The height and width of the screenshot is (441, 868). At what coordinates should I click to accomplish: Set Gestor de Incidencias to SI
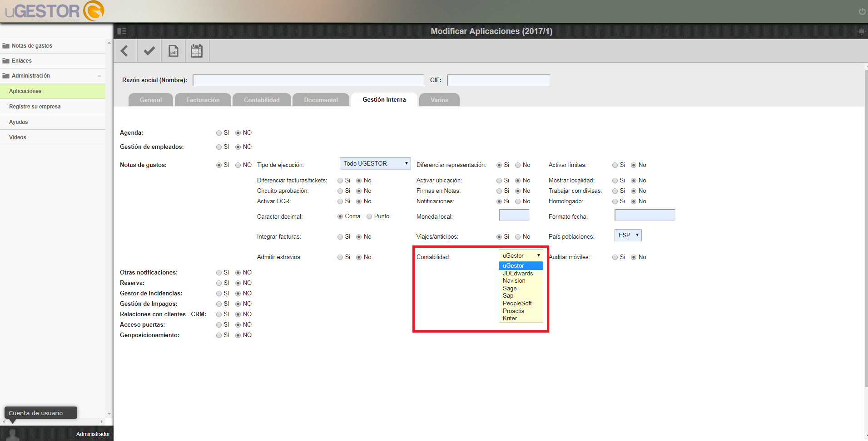[219, 294]
